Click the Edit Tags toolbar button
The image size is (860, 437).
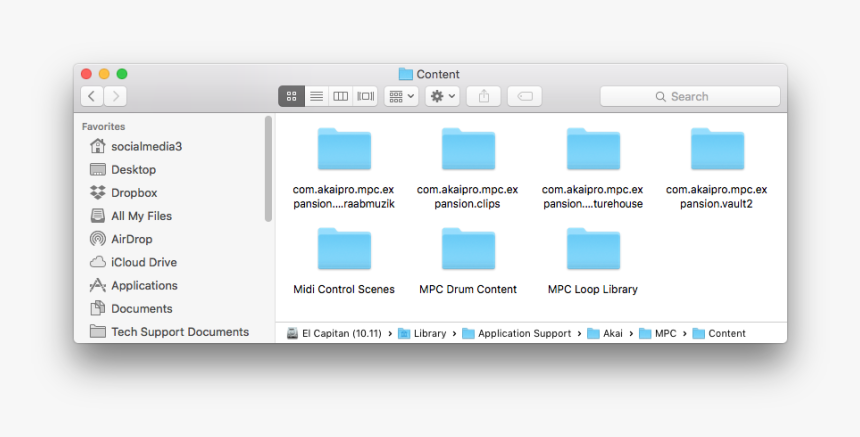(525, 97)
